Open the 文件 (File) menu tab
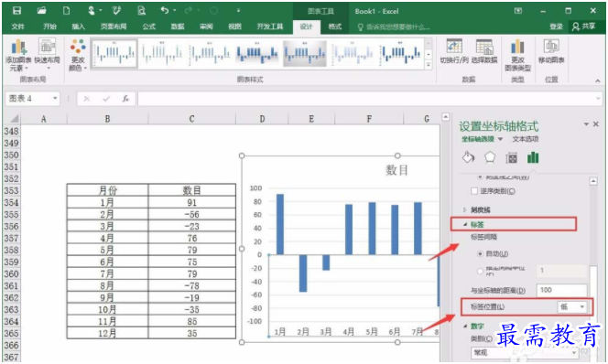This screenshot has height=364, width=608. (x=17, y=27)
